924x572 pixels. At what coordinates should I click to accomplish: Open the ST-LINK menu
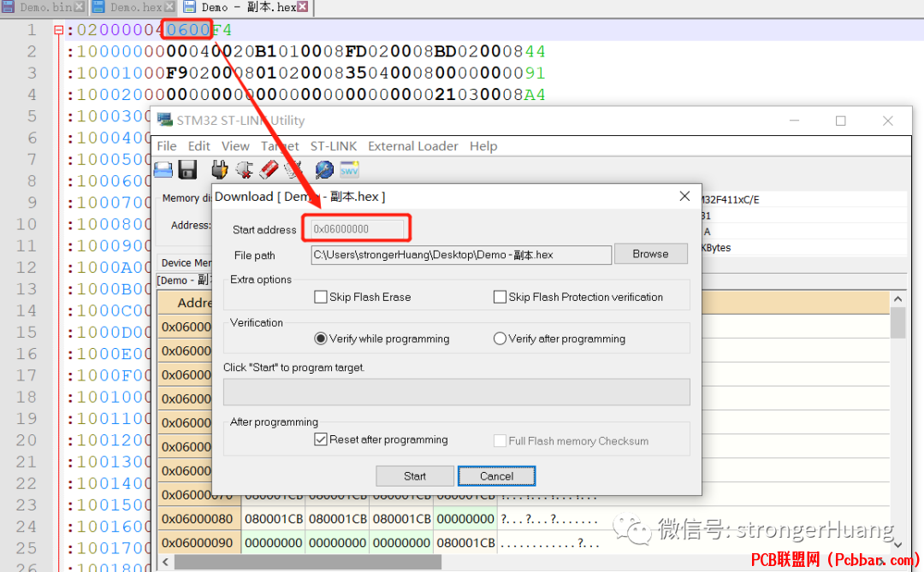[334, 146]
